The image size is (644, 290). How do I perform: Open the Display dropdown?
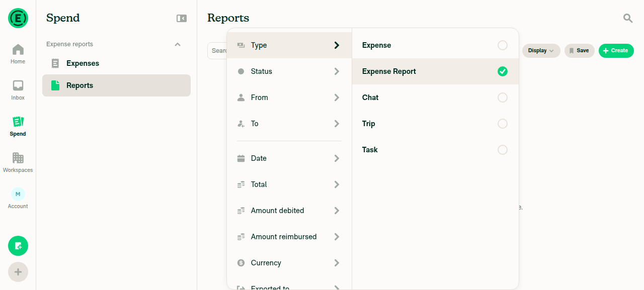click(x=541, y=51)
